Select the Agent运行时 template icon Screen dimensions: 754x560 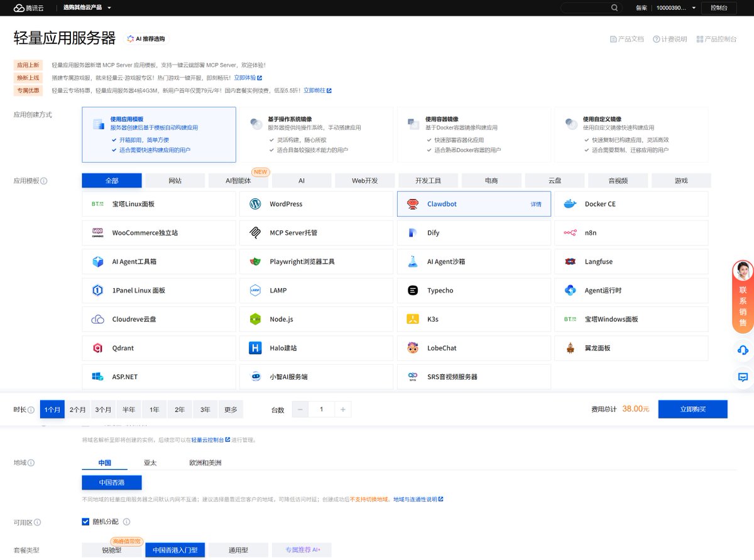570,291
